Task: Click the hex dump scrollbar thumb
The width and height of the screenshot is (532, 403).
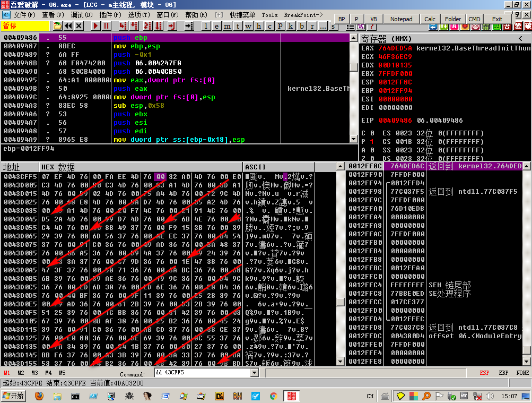Action: 341,302
